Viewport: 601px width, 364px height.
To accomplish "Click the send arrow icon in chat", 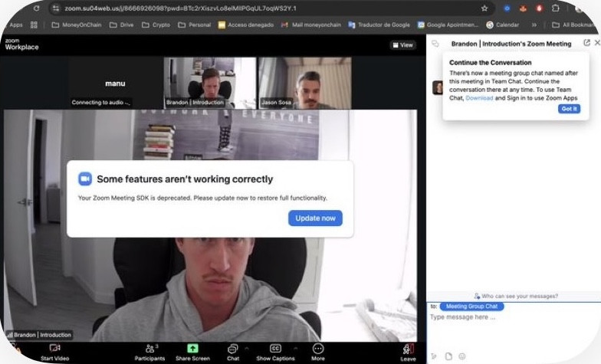I will (434, 356).
